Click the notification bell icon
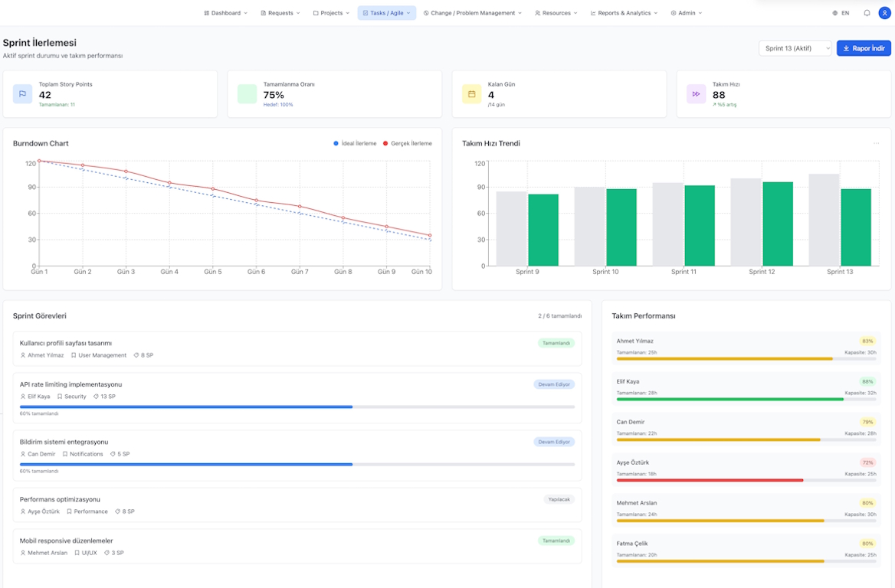This screenshot has height=588, width=895. tap(867, 13)
